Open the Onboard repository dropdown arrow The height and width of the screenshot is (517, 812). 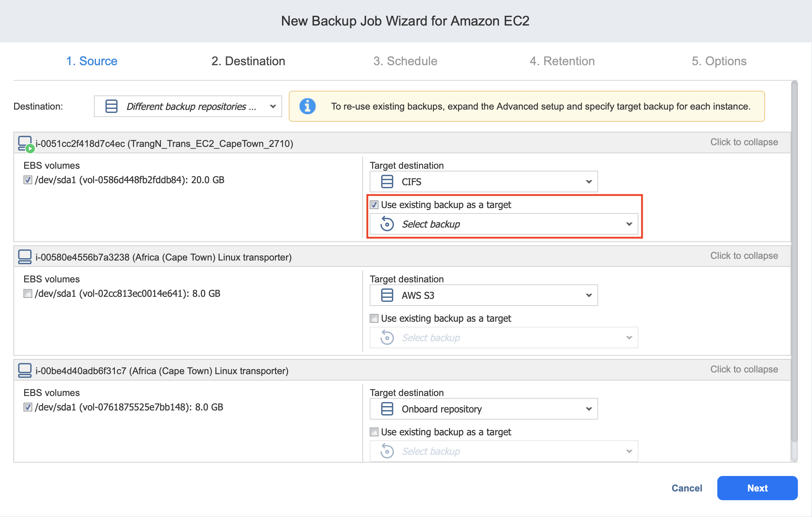[x=588, y=409]
